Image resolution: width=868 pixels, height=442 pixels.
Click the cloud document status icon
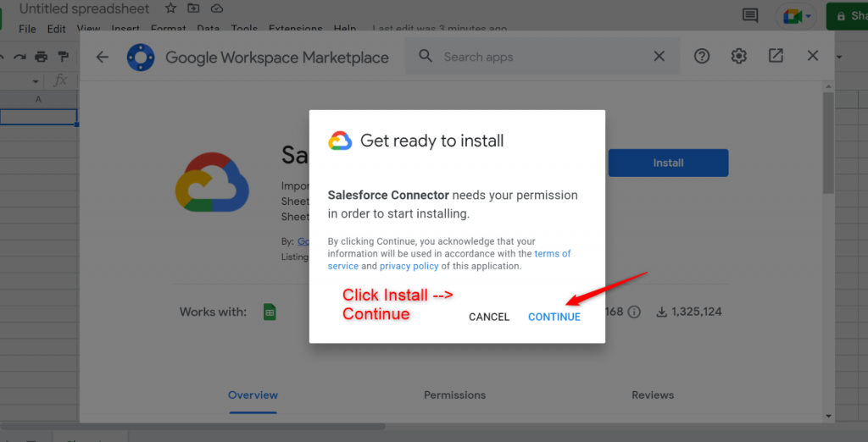[x=216, y=8]
